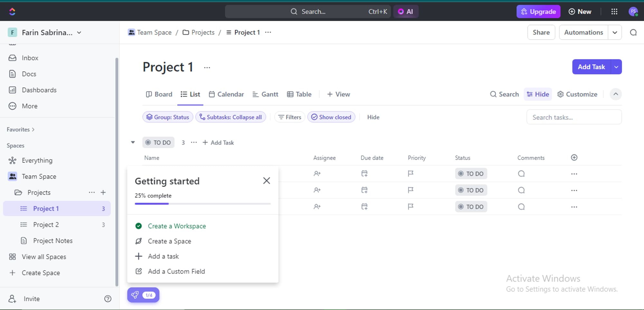Open the Create a Workspace getting started link

coord(177,226)
